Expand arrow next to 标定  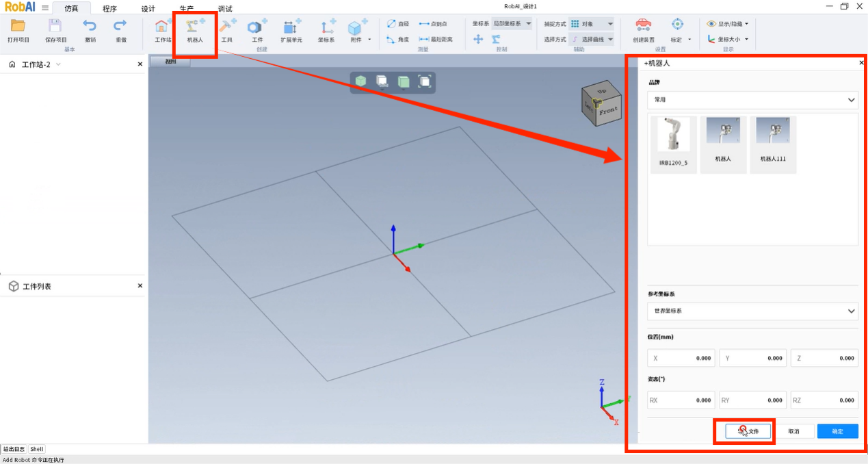pos(689,40)
